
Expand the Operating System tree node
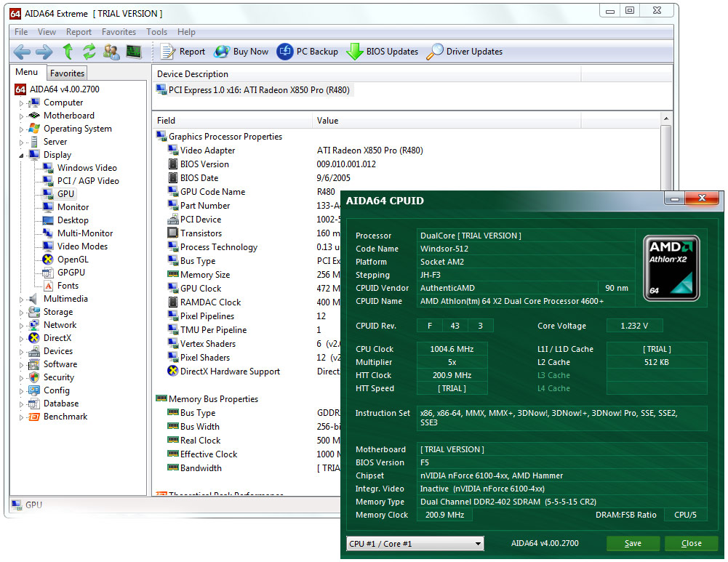(21, 129)
